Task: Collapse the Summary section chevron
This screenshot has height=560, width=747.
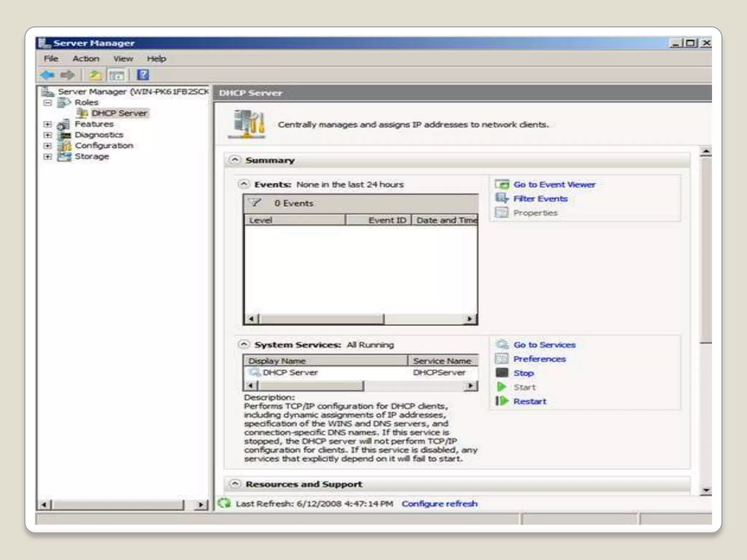Action: point(235,160)
